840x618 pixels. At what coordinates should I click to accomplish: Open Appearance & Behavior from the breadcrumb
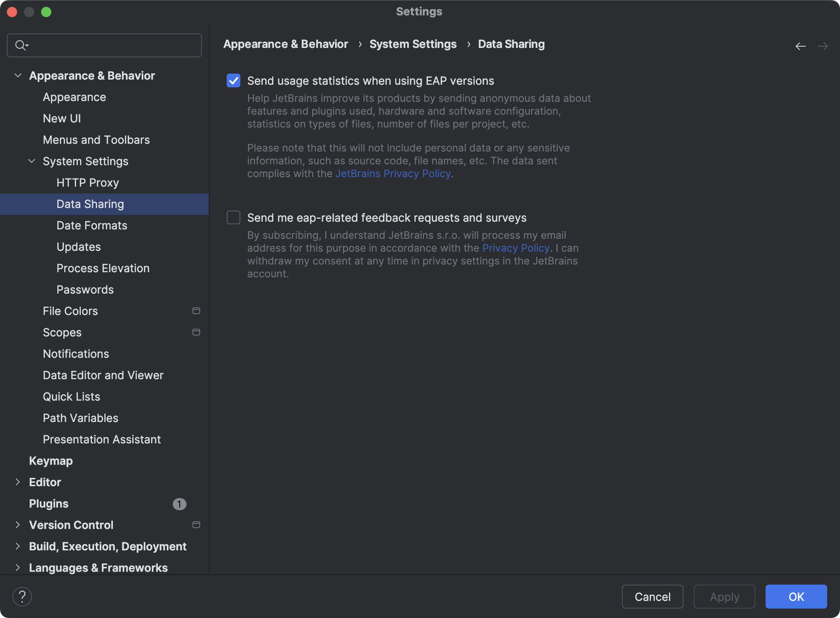(x=285, y=44)
